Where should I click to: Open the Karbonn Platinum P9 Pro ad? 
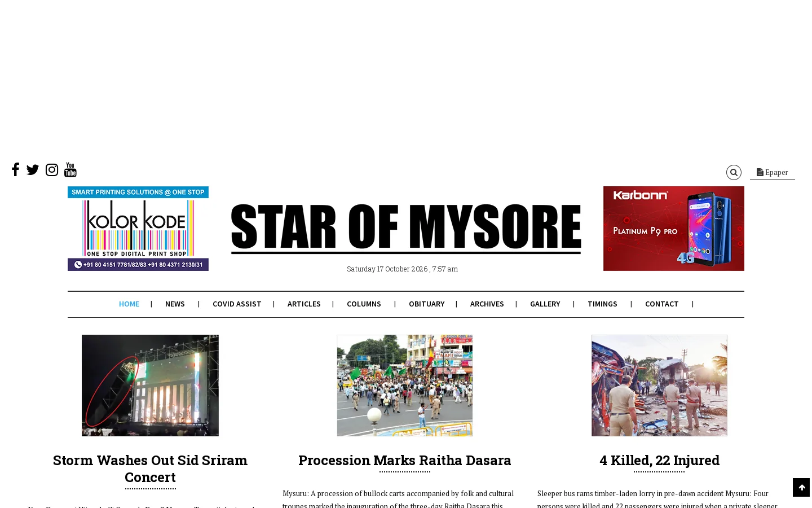(x=674, y=229)
